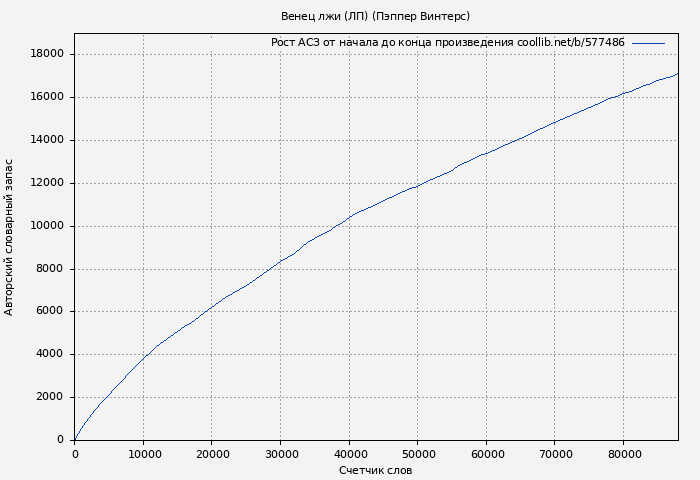The height and width of the screenshot is (480, 700).
Task: Click the X-axis label "Счетчик слов"
Action: pyautogui.click(x=375, y=470)
